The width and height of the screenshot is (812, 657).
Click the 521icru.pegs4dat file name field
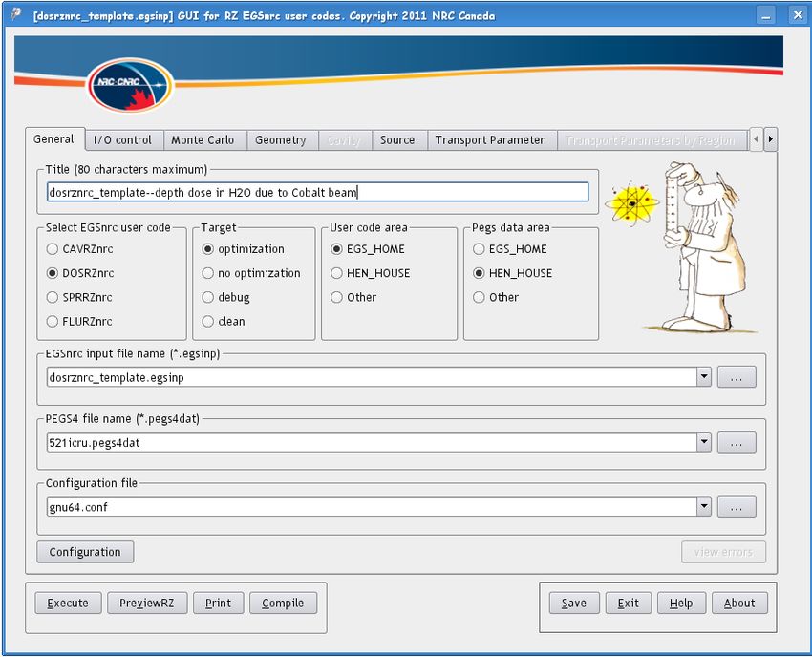click(372, 442)
